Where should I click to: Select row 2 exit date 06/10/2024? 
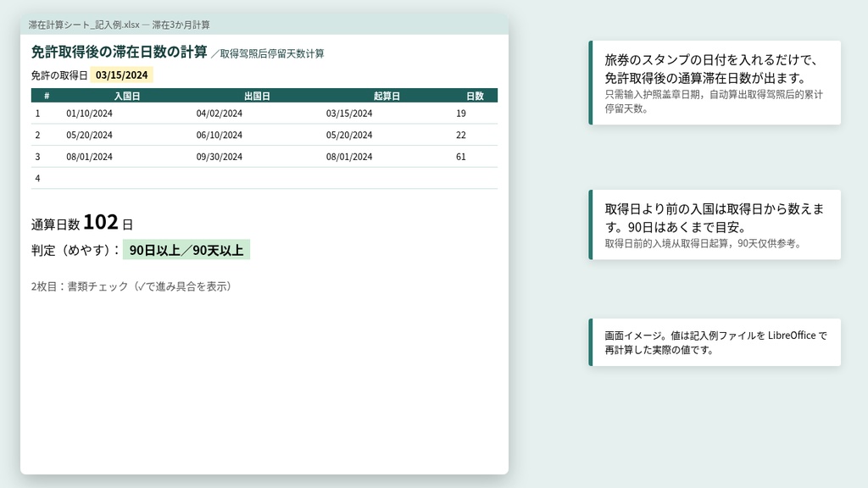(220, 135)
